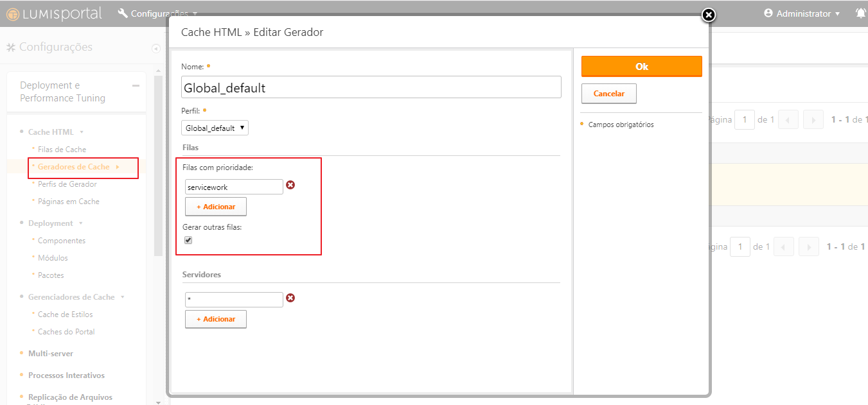Screen dimensions: 868x405
Task: Open the notifications bell icon
Action: click(861, 13)
